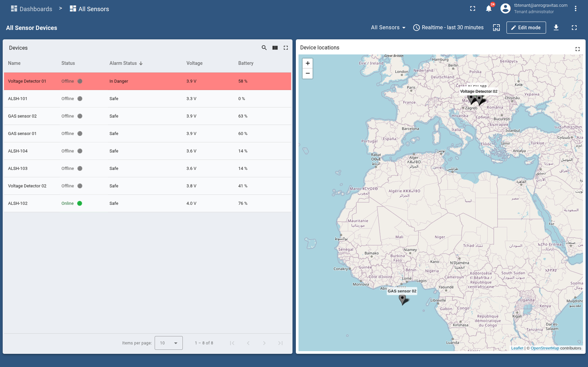588x367 pixels.
Task: Search devices using the magnifier icon
Action: pos(264,48)
